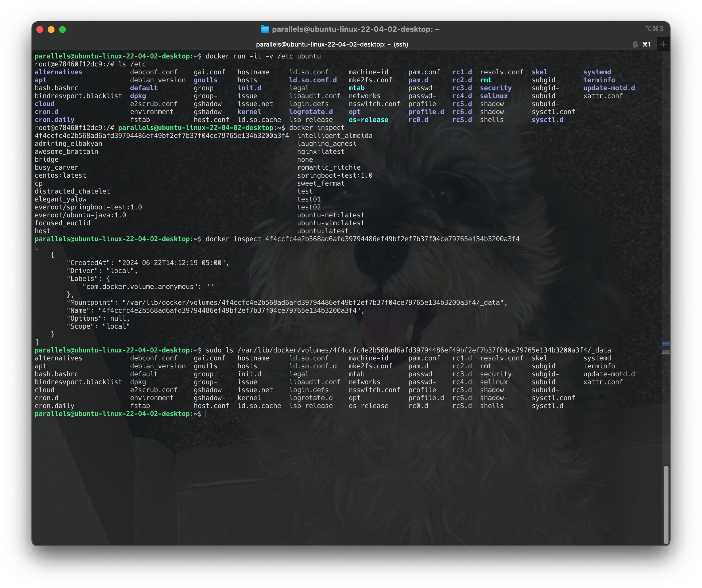Click 'distracted_chatelet' in the completion list
The height and width of the screenshot is (588, 702).
click(72, 192)
